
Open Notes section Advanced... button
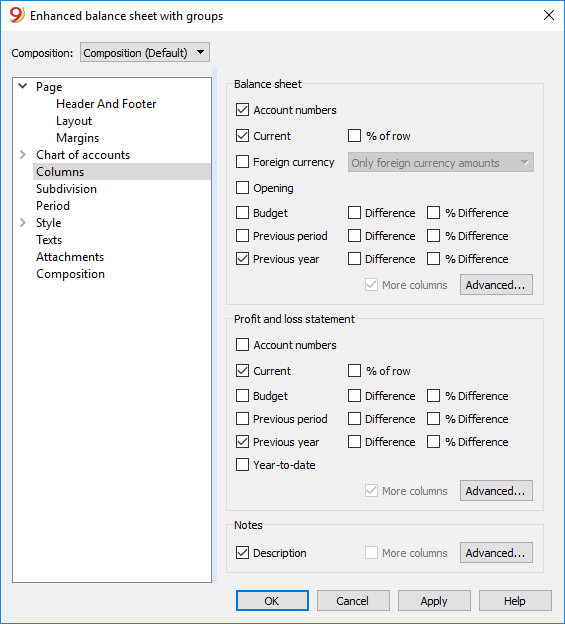click(x=496, y=552)
